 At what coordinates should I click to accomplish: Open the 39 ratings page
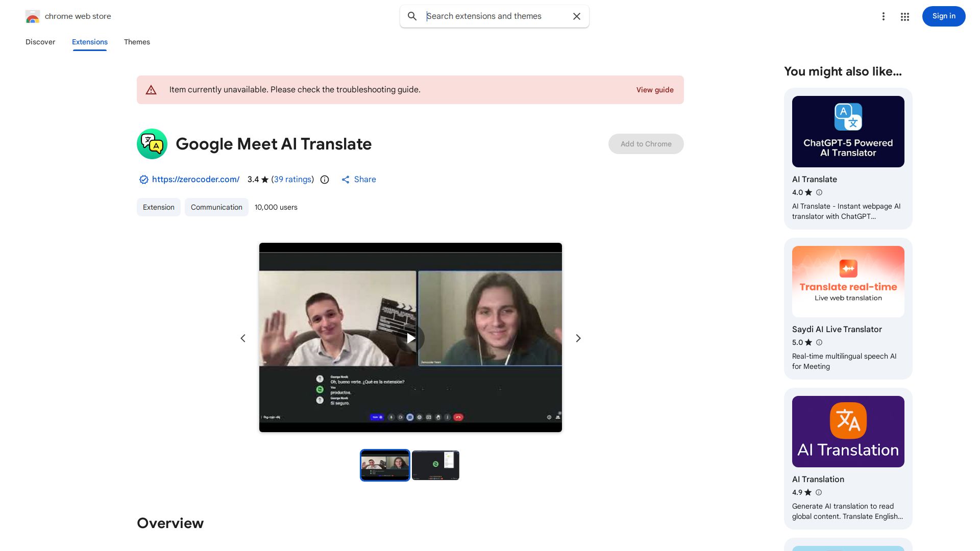point(292,179)
